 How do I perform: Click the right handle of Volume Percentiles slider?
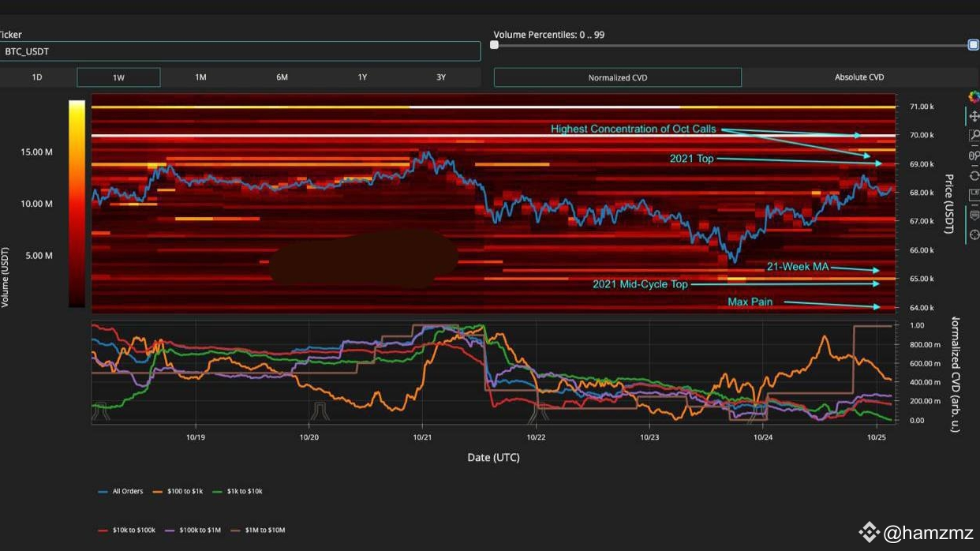973,45
